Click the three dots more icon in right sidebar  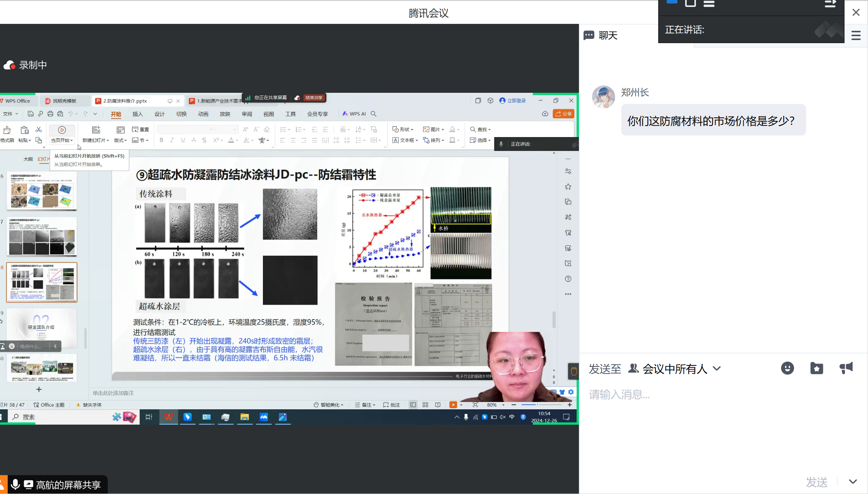(568, 294)
